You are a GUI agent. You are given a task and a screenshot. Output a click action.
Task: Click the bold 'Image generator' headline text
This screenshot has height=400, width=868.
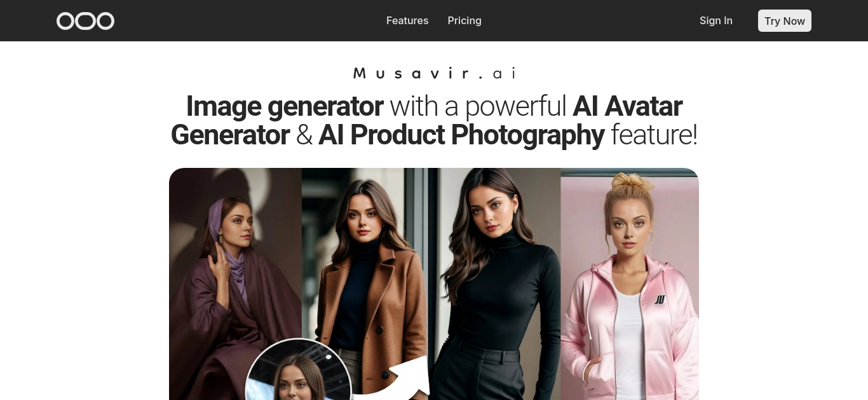tap(285, 106)
